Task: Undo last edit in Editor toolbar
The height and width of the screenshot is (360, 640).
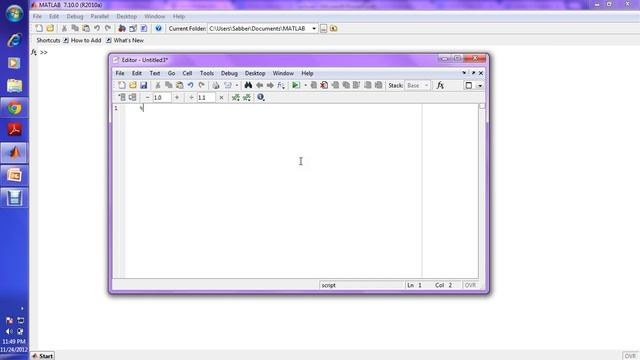Action: coord(191,85)
